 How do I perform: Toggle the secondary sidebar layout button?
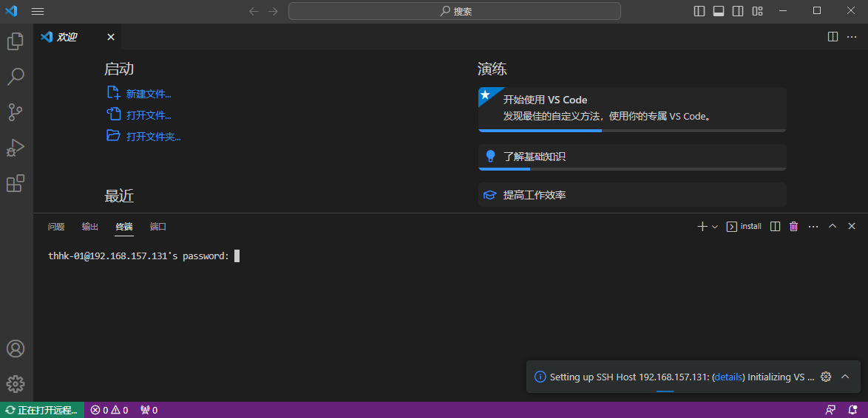click(737, 11)
